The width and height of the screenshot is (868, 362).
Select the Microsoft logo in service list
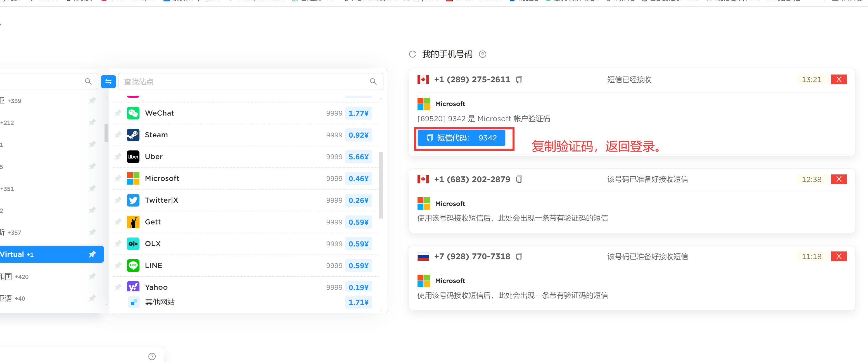pyautogui.click(x=133, y=178)
